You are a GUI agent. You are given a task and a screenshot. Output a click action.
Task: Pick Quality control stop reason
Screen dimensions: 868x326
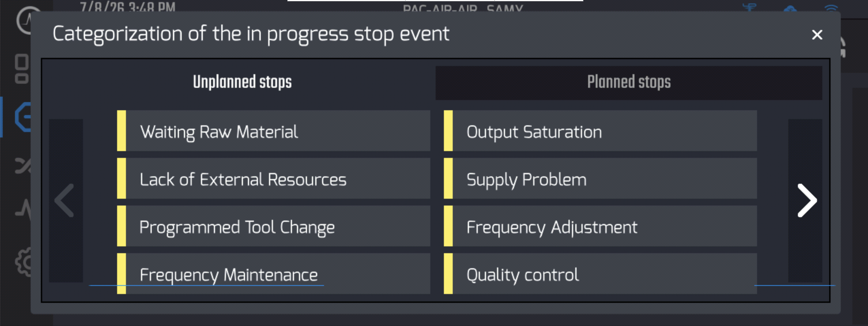tap(600, 274)
